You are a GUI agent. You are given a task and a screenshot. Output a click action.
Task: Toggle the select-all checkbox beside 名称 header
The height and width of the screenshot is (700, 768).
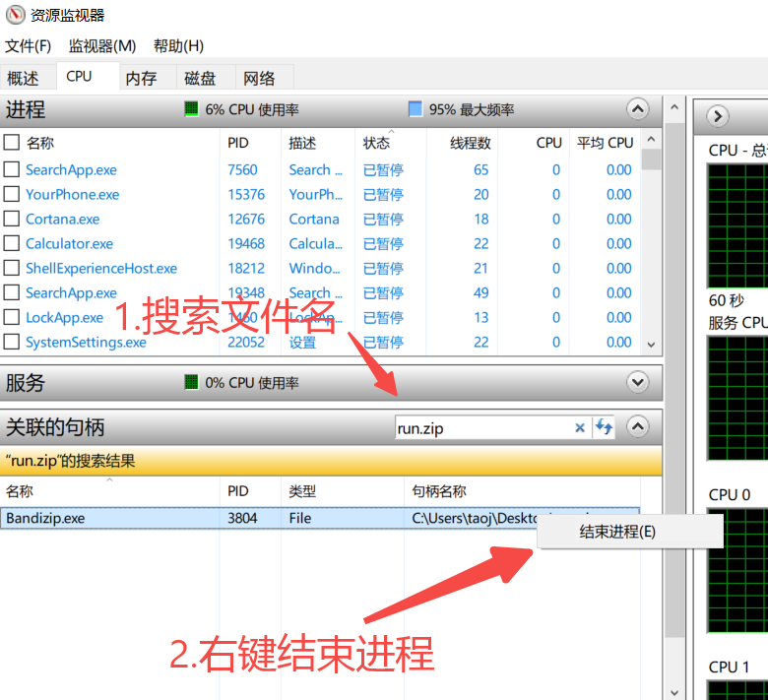[11, 143]
